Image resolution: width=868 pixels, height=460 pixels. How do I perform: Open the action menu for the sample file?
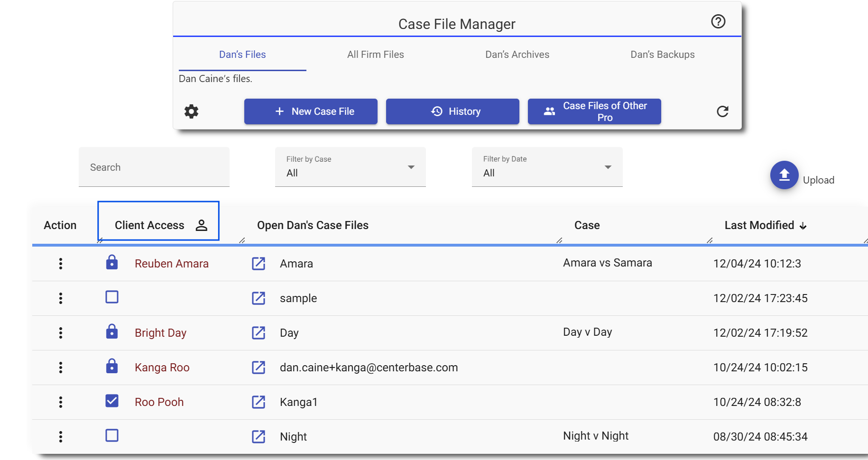coord(61,298)
